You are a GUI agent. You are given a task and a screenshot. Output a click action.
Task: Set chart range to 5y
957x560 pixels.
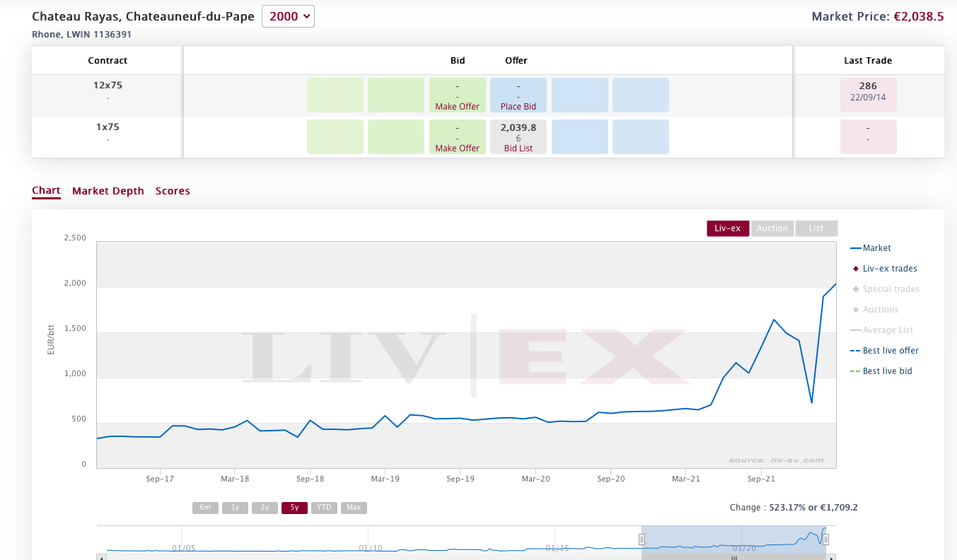point(294,508)
